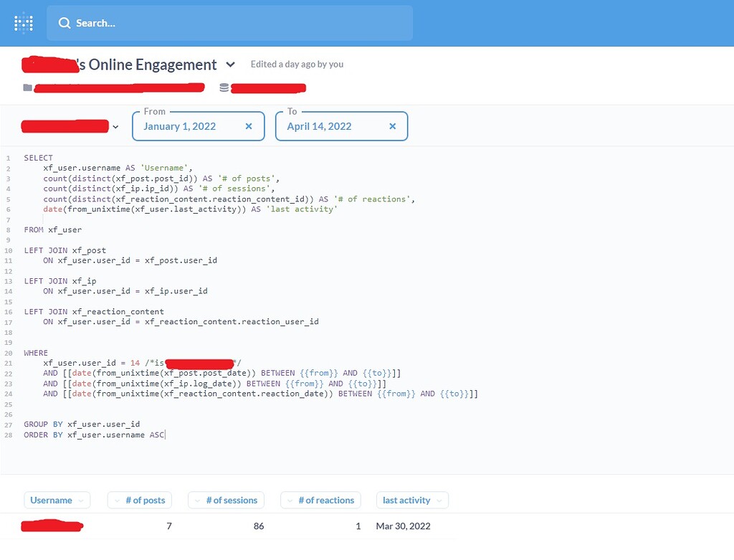
Task: Click the database icon in the header
Action: 223,87
